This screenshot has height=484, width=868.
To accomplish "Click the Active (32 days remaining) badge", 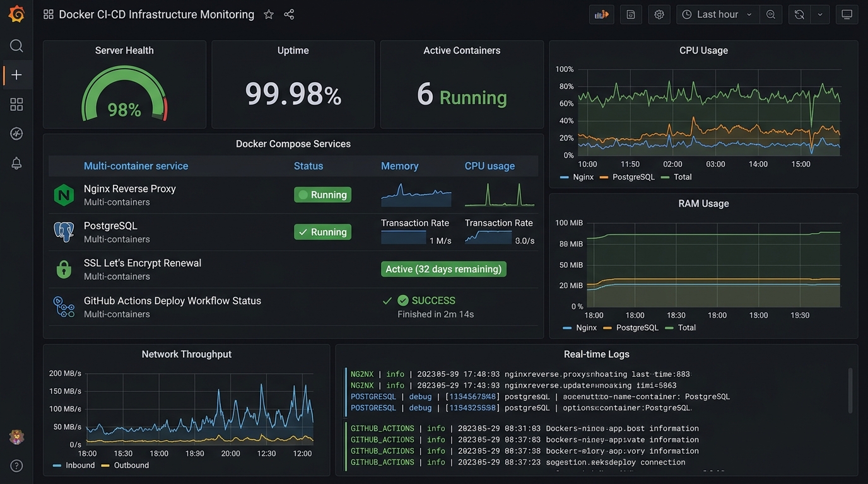I will (443, 269).
